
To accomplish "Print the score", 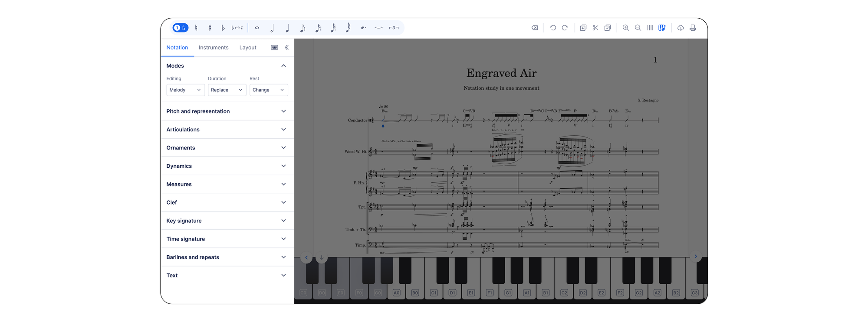I will (x=693, y=28).
